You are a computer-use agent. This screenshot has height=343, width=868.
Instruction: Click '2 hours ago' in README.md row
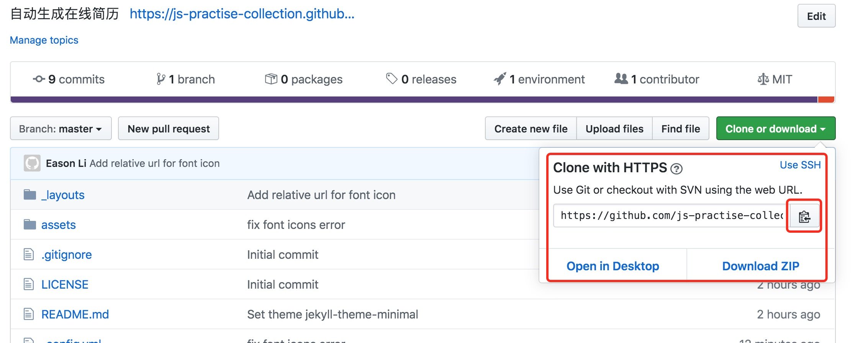pos(789,314)
